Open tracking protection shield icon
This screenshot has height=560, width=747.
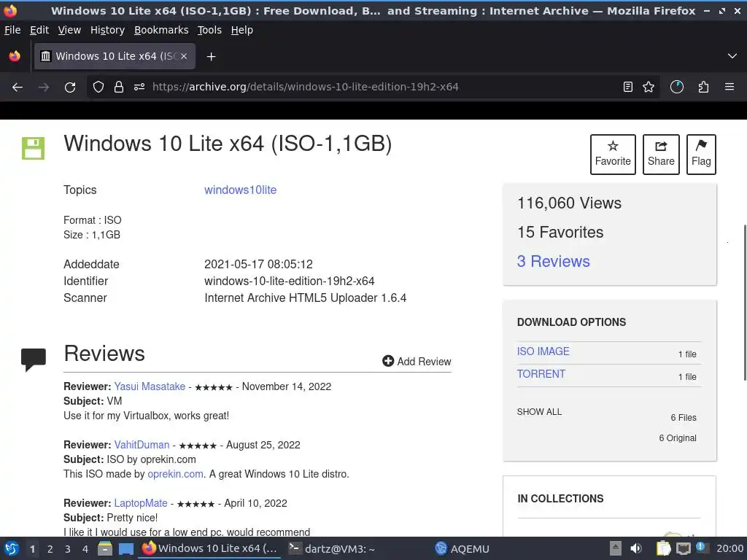(98, 87)
